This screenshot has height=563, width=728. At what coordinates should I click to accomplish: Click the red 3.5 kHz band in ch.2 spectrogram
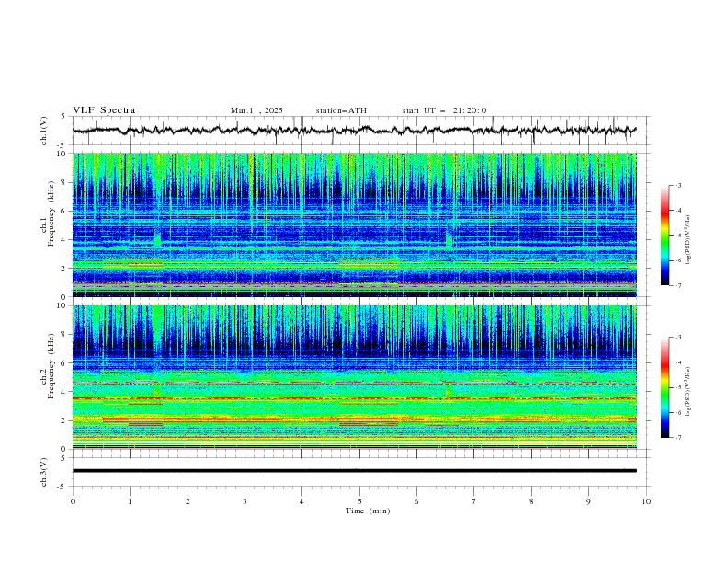point(354,398)
